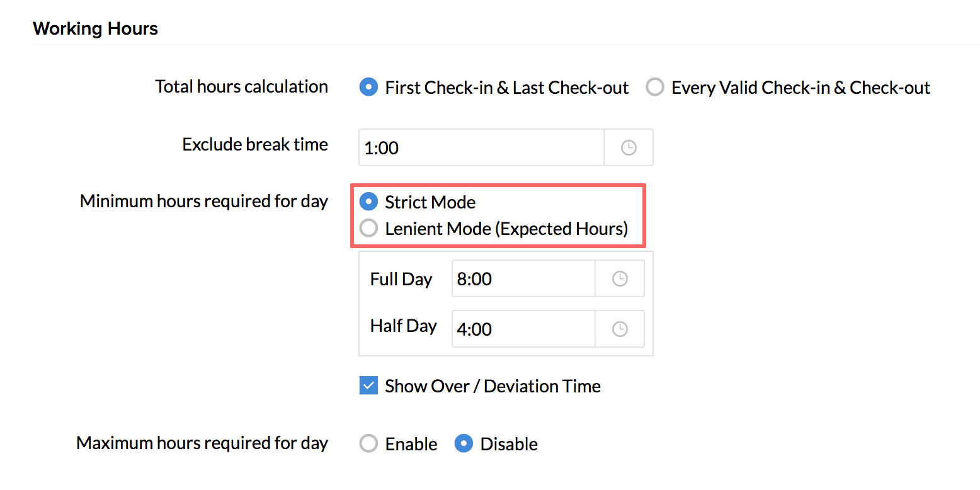Click the Exclude break time input field
This screenshot has height=490, width=980.
pos(481,148)
